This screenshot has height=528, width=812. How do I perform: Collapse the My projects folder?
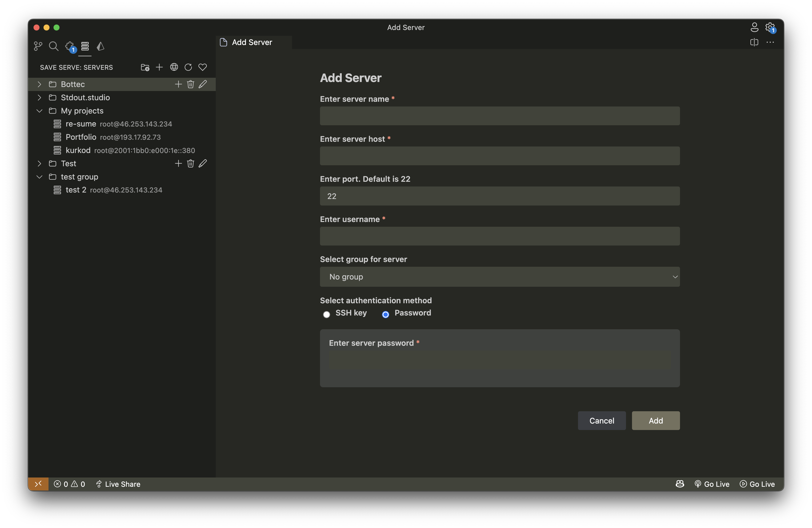tap(39, 111)
